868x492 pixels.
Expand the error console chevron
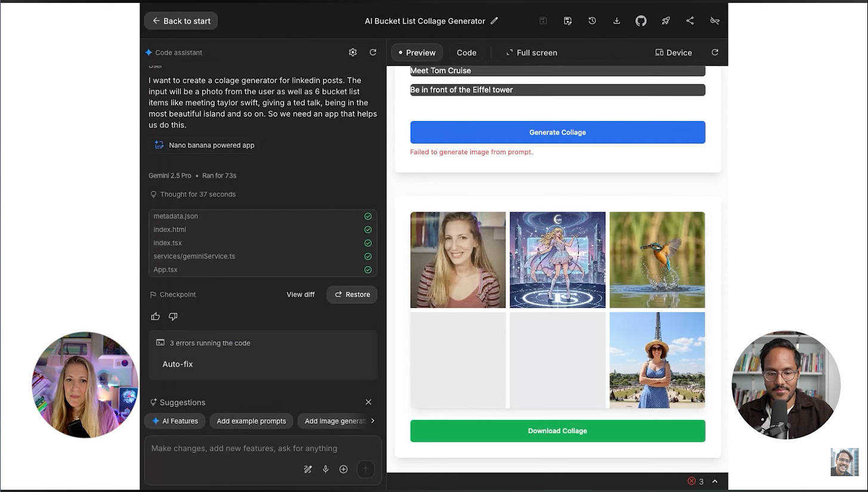715,481
